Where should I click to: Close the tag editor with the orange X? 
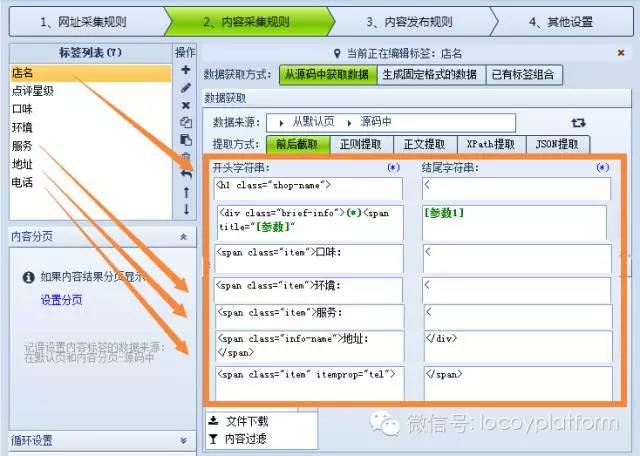coord(621,53)
